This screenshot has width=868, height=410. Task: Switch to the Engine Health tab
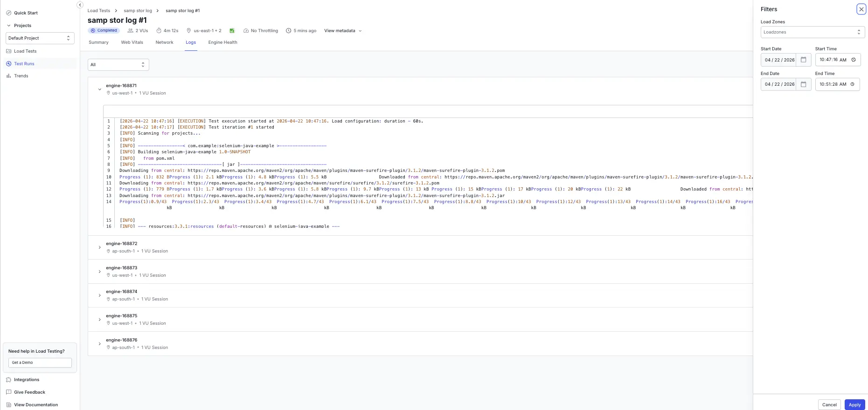pos(222,42)
